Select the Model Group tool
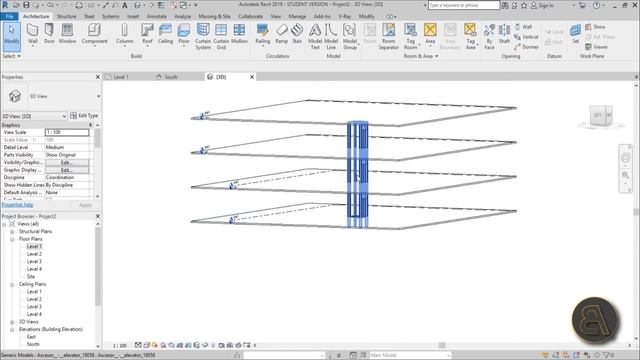Image resolution: width=640 pixels, height=360 pixels. pos(350,37)
